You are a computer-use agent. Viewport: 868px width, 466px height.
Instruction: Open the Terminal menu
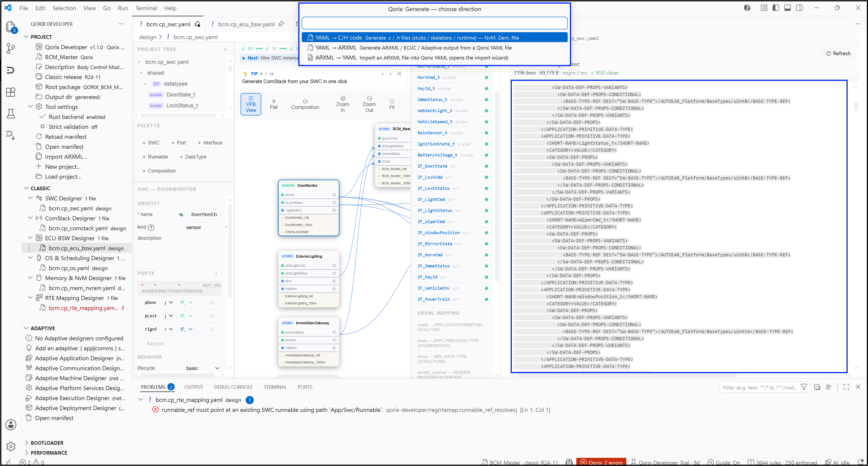(x=146, y=8)
